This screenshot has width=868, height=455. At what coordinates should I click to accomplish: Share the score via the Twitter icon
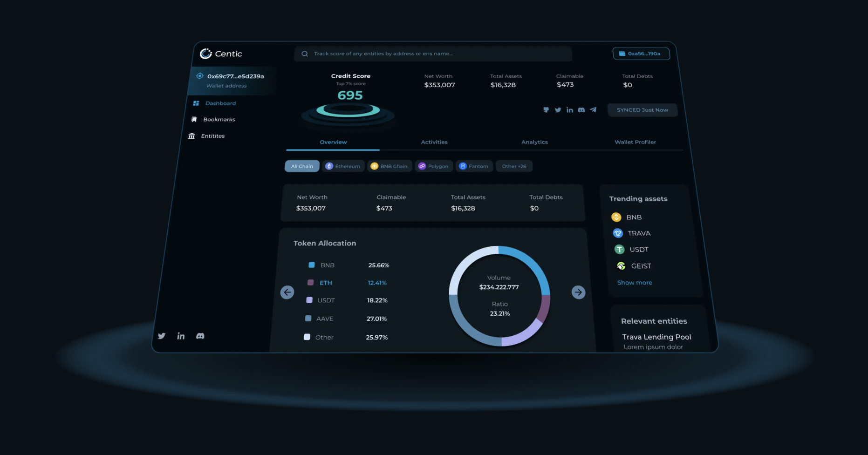558,109
